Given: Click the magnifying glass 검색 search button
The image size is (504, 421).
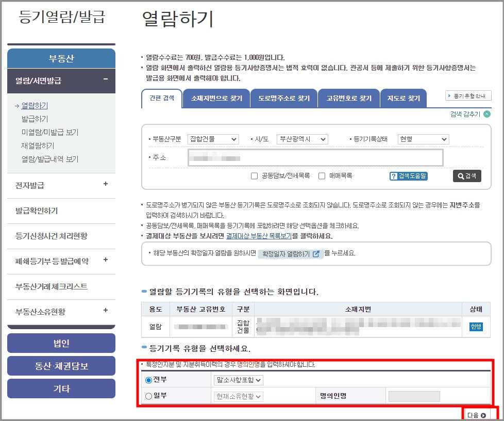Looking at the screenshot, I should point(466,176).
